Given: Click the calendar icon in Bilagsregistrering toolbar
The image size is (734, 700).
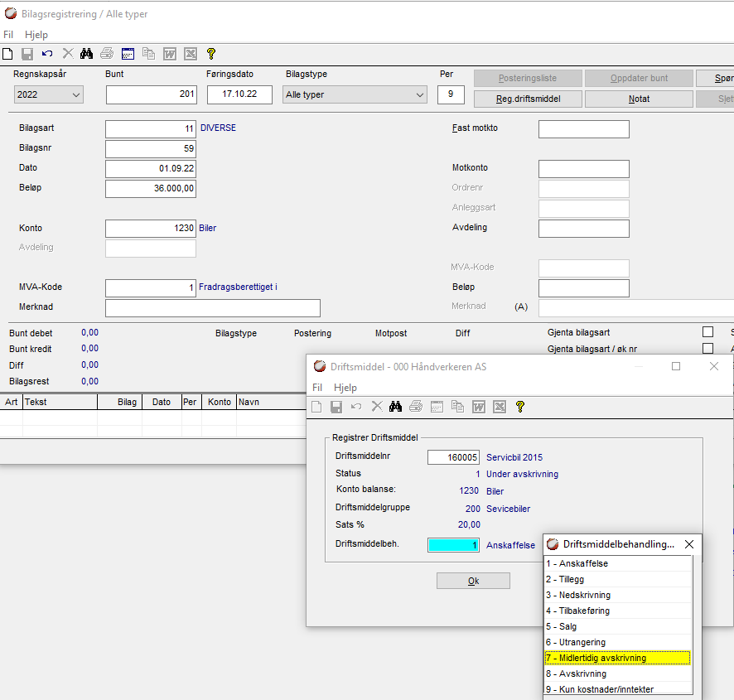Looking at the screenshot, I should coord(128,54).
